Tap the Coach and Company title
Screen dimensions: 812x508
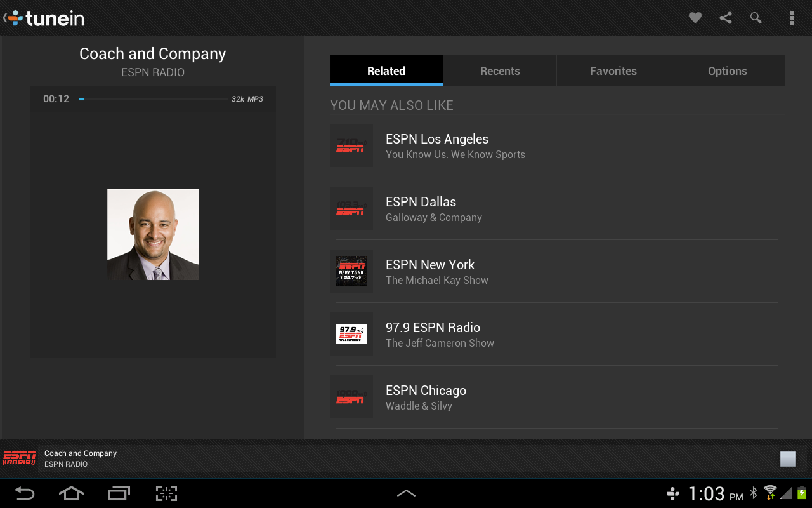coord(153,54)
